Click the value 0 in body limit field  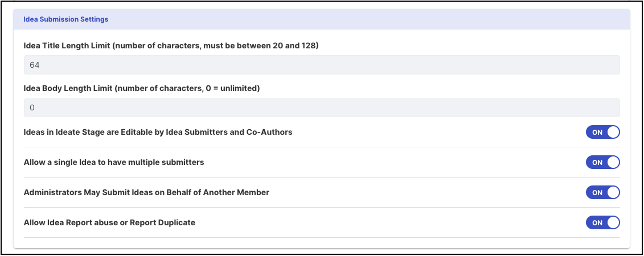click(x=32, y=108)
